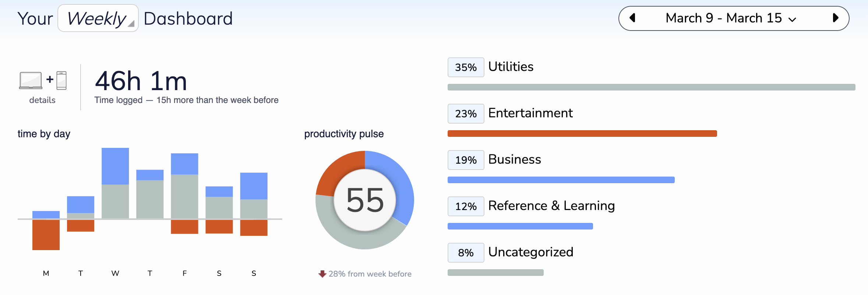Select Reference & Learning category
This screenshot has width=868, height=295.
551,206
